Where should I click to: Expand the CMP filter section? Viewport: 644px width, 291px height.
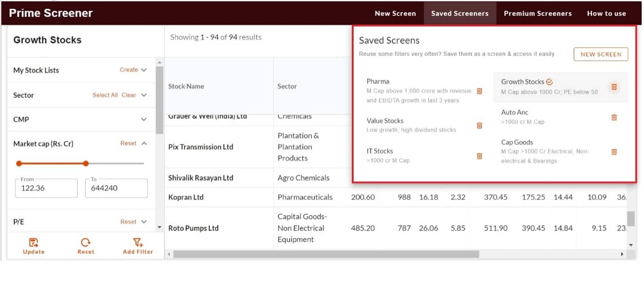pos(144,119)
